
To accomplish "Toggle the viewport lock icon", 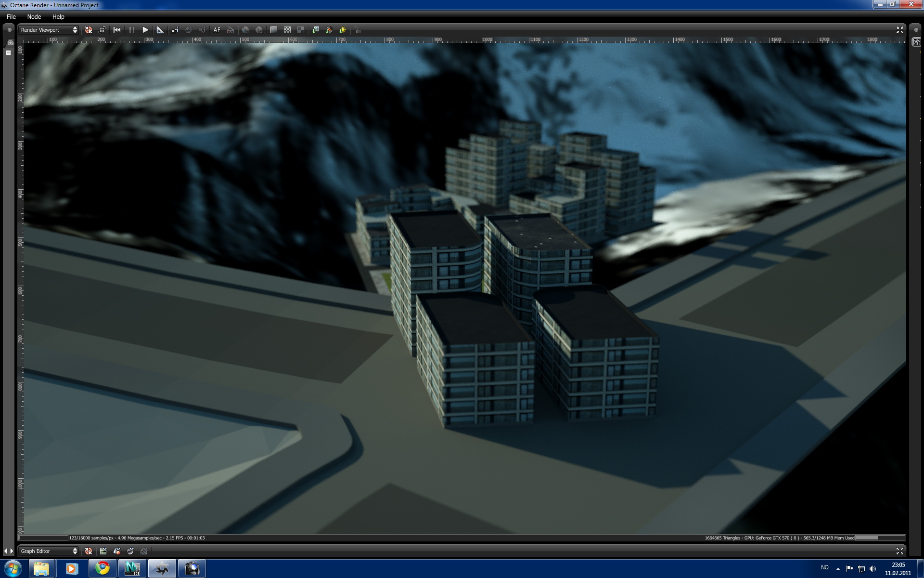I will [x=357, y=30].
